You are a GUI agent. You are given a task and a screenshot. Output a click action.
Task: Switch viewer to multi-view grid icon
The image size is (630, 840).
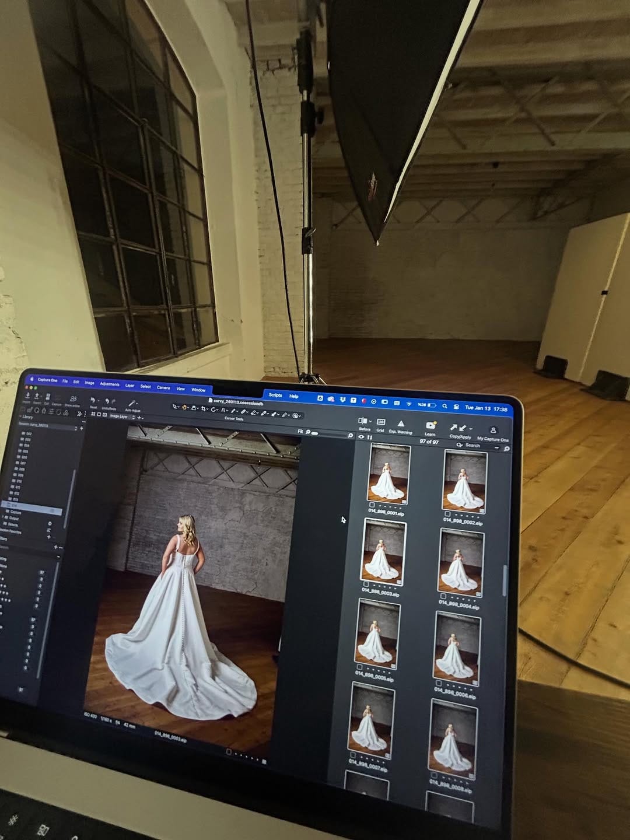(x=93, y=414)
